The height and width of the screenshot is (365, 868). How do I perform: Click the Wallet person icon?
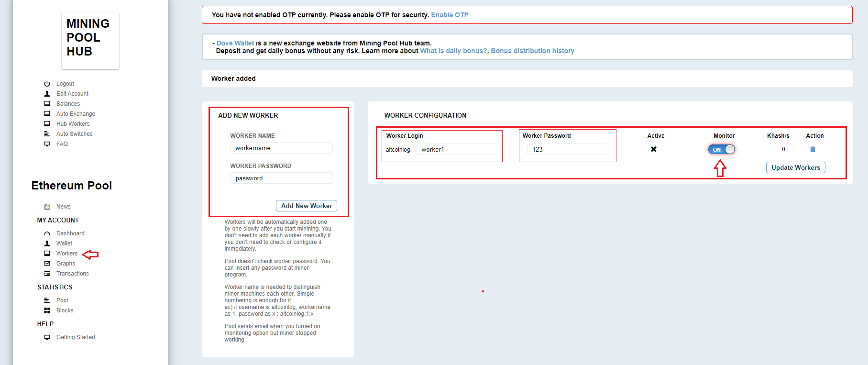tap(47, 243)
